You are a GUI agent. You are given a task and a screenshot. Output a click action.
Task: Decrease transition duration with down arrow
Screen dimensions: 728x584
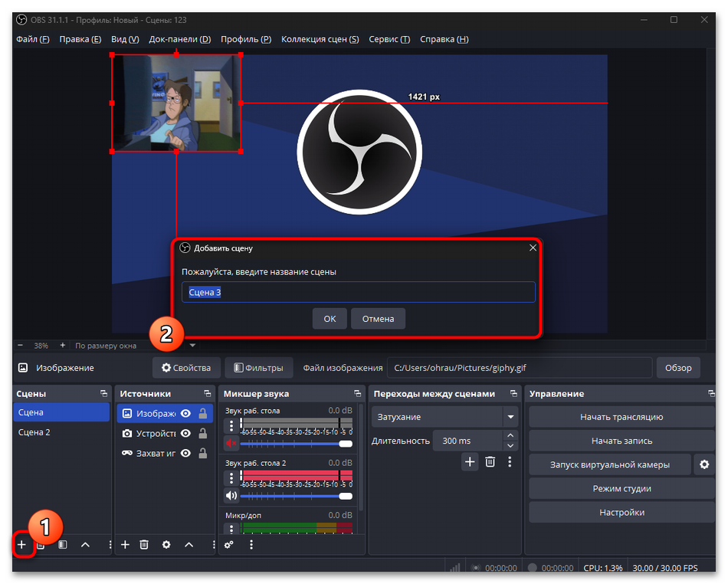tap(510, 445)
